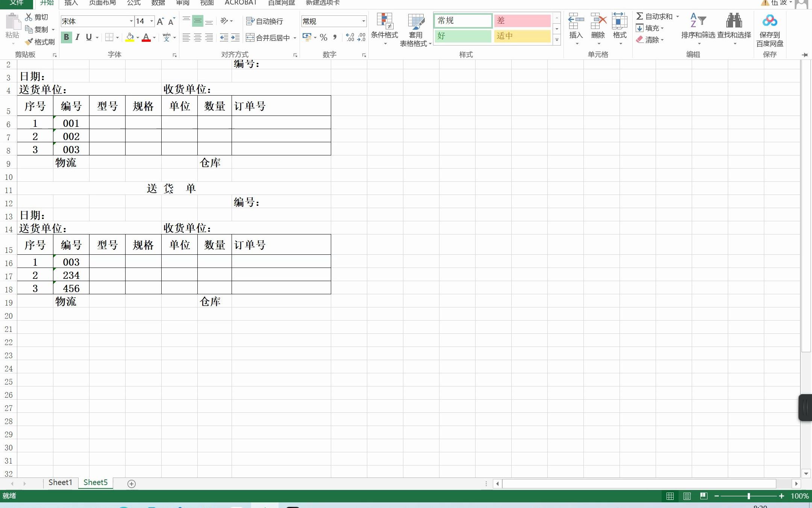Apply bold formatting to the selection
Image resolution: width=812 pixels, height=508 pixels.
coord(66,37)
